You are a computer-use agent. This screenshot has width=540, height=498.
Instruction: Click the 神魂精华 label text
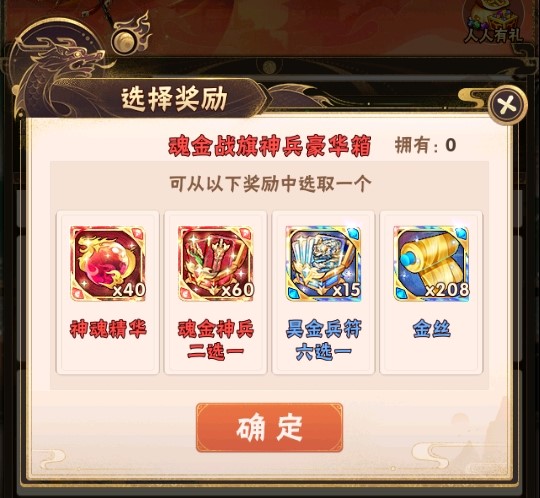coord(108,329)
